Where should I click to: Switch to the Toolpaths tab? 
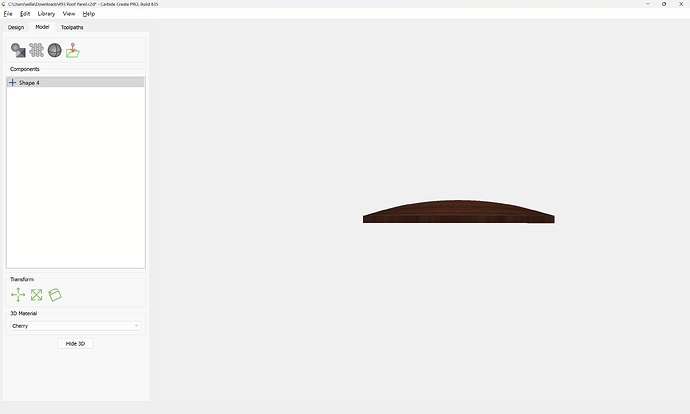72,27
